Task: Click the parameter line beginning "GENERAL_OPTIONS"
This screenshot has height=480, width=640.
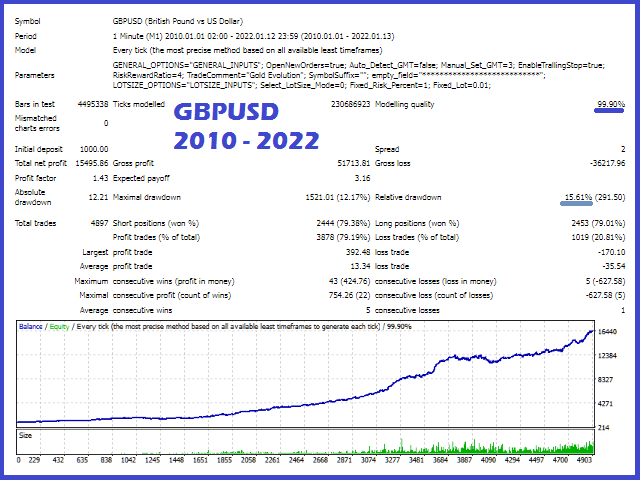Action: (359, 65)
